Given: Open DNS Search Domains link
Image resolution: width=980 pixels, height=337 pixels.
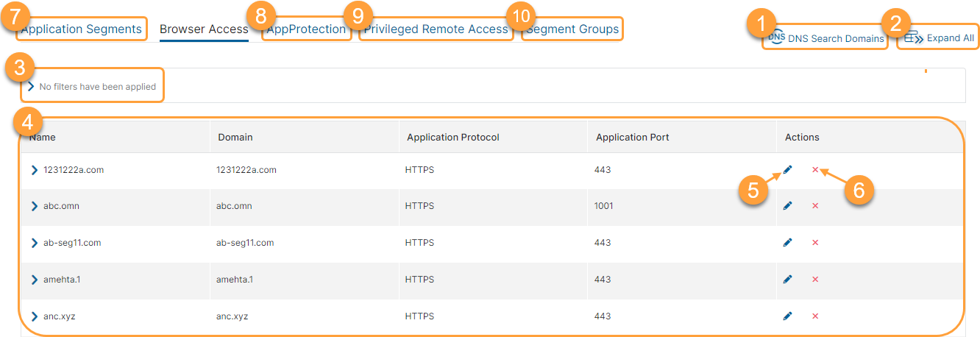Looking at the screenshot, I should (x=836, y=38).
